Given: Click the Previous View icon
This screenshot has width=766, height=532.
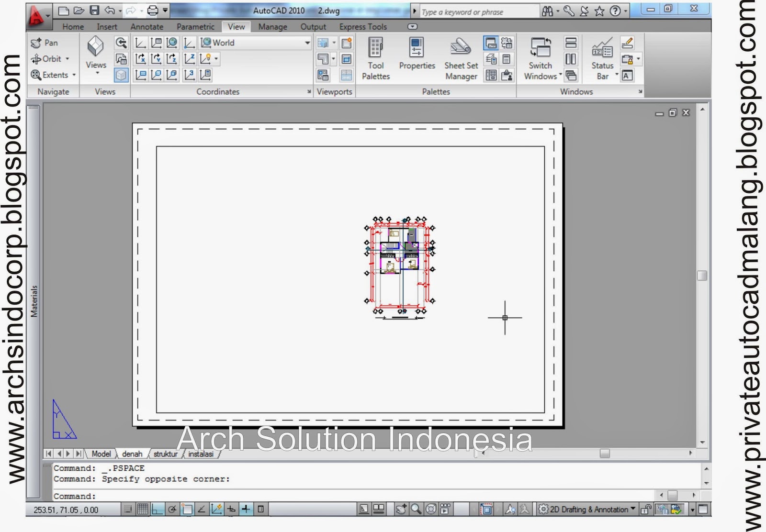Looking at the screenshot, I should [x=121, y=43].
